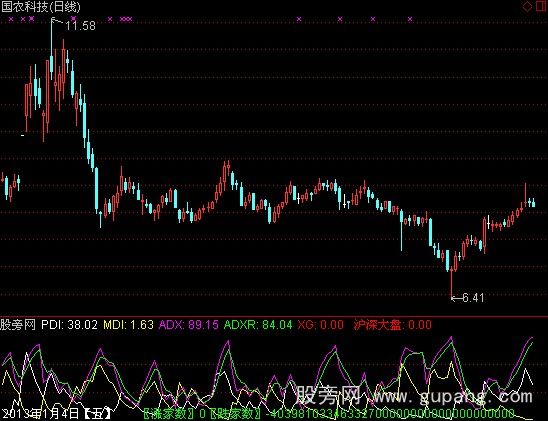This screenshot has height=421, width=548.
Task: Click the chart title 国农科技(日线)
Action: [x=41, y=6]
